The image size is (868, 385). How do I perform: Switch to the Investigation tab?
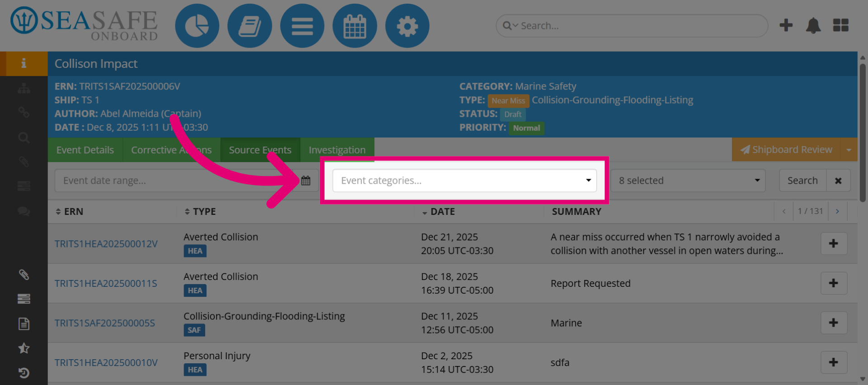tap(337, 150)
